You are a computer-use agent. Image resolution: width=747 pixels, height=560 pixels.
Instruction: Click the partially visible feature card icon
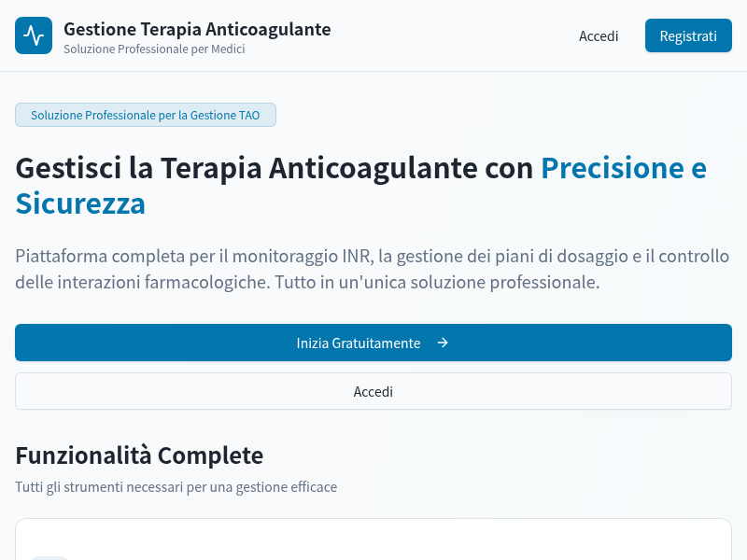coord(50,557)
